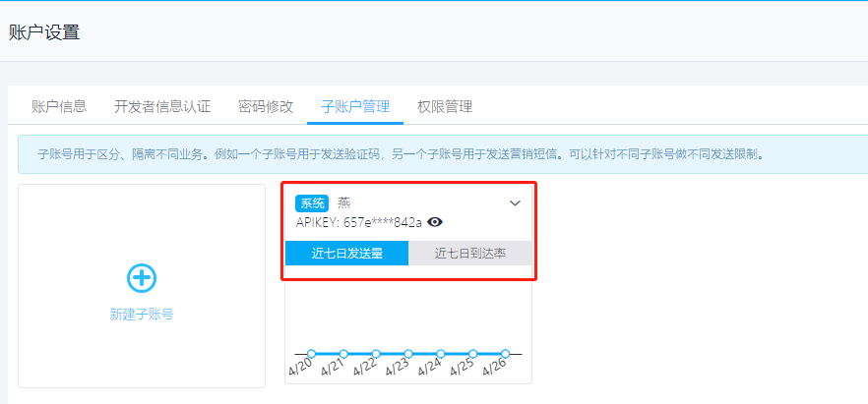Click the sub-account info notice banner text
The image size is (868, 404).
pos(401,154)
